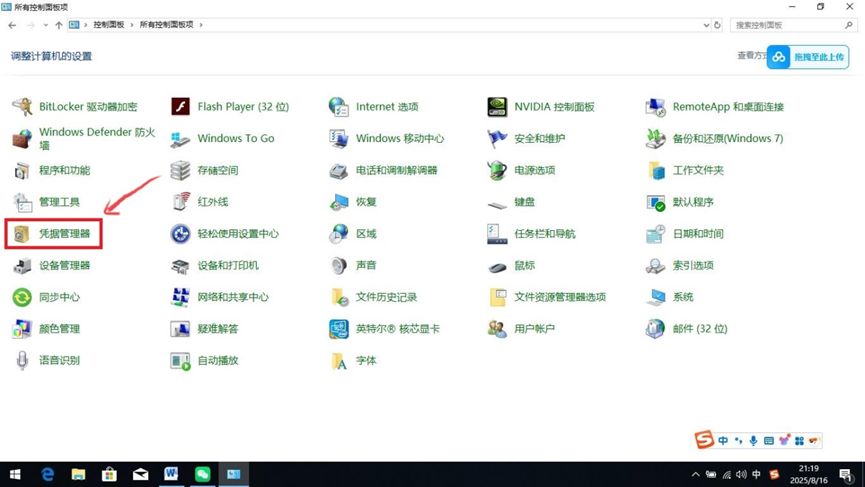Viewport: 865px width, 487px height.
Task: Open the 凭据管理器 safe icon
Action: 22,234
